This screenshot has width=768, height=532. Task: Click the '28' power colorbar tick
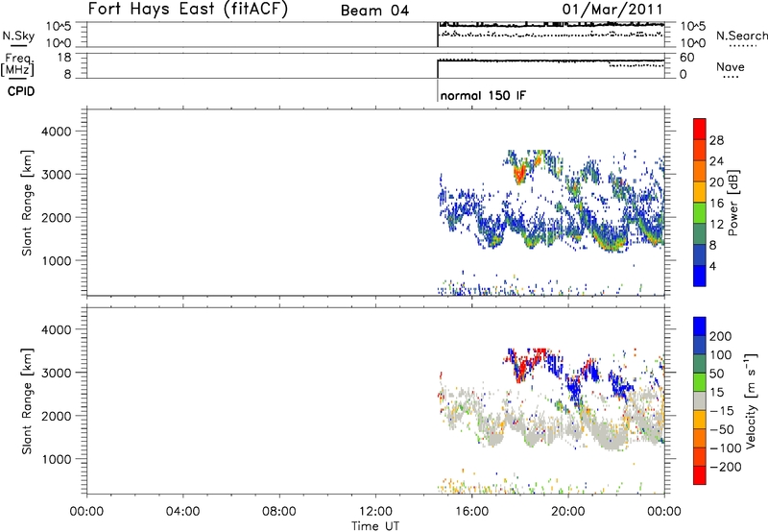716,140
